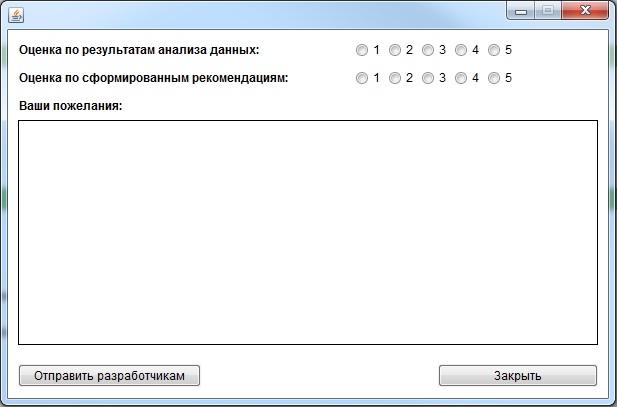Choose 3 for the data analysis rating
The image size is (617, 407).
[428, 50]
